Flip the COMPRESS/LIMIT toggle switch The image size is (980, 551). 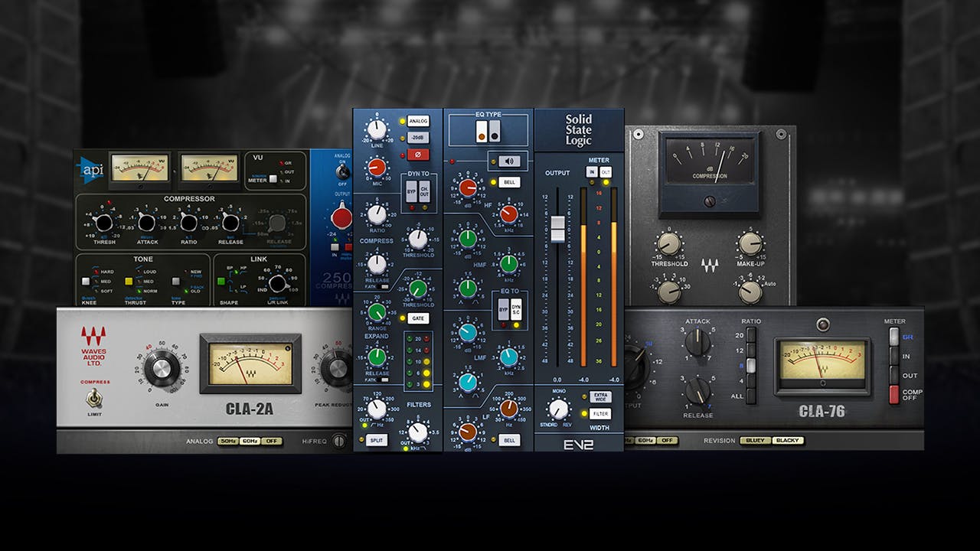pos(95,398)
